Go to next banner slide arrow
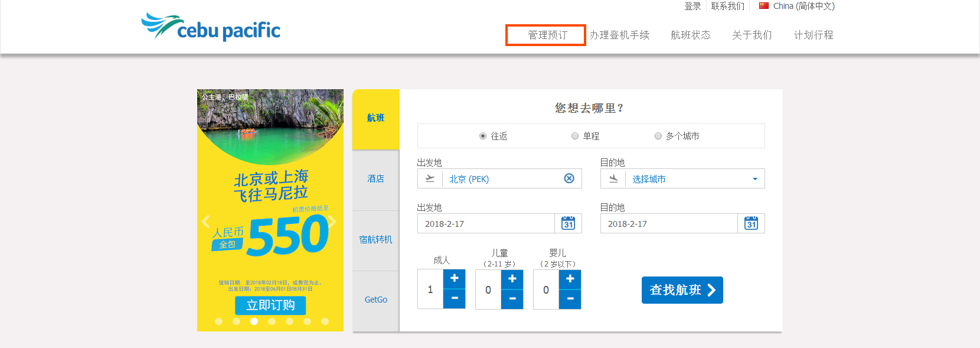 pyautogui.click(x=333, y=222)
